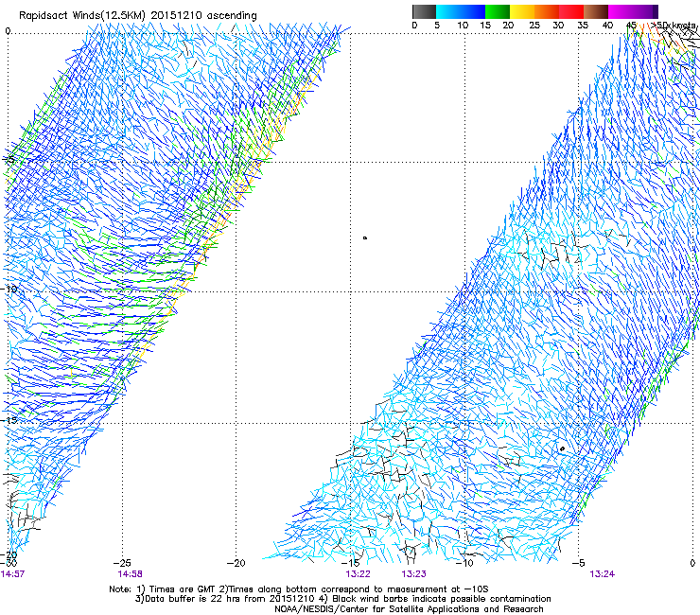
Task: Click the yellow 20-25 knots legend segment
Action: pos(522,11)
